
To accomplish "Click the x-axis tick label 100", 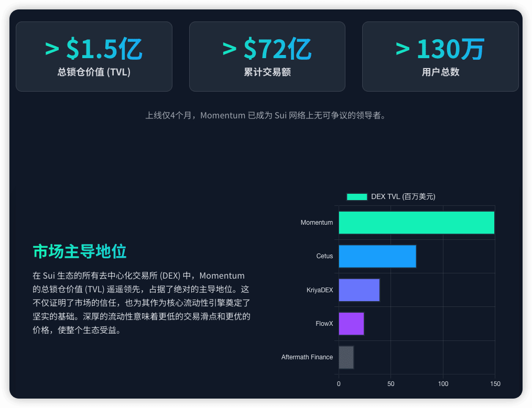I will tap(443, 383).
